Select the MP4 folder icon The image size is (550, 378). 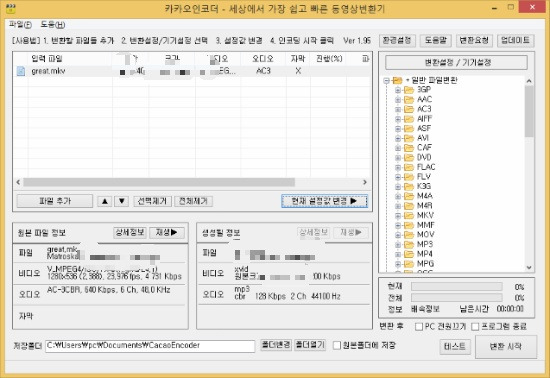point(409,254)
